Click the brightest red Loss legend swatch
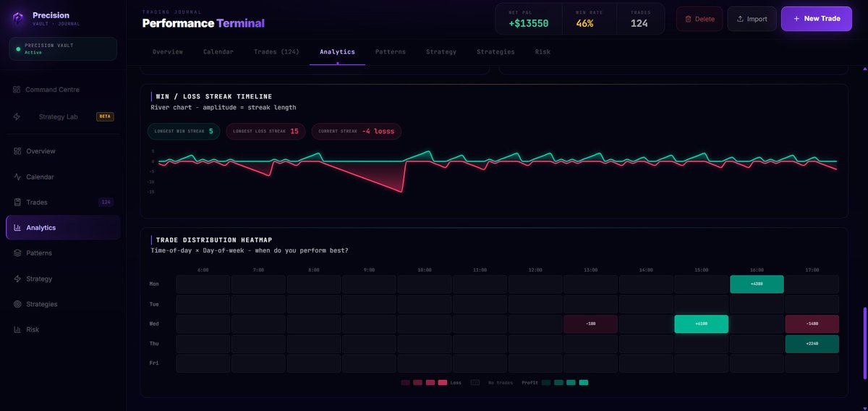 point(443,382)
